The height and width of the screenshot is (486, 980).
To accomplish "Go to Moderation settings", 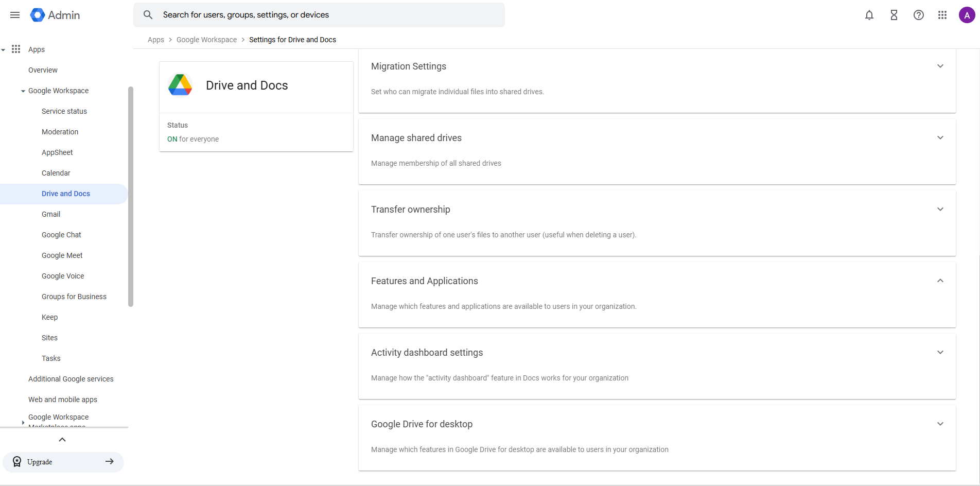I will pyautogui.click(x=60, y=132).
